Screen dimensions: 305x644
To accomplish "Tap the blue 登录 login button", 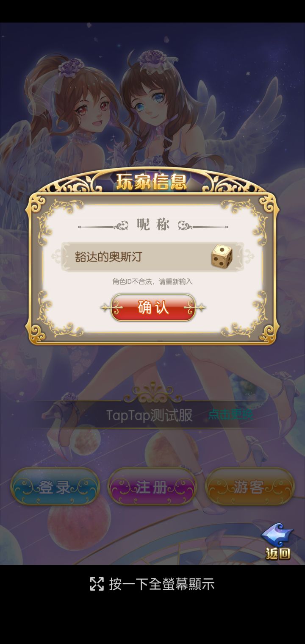I will click(x=55, y=488).
